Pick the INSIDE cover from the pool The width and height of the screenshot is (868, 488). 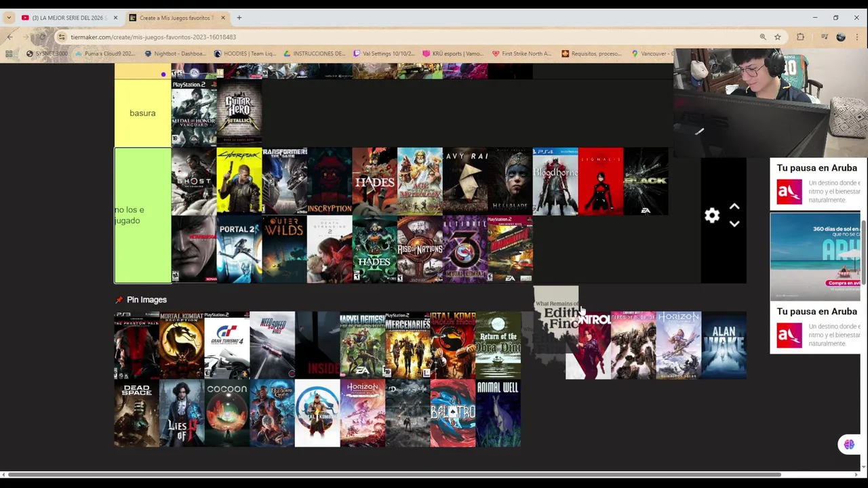[317, 345]
